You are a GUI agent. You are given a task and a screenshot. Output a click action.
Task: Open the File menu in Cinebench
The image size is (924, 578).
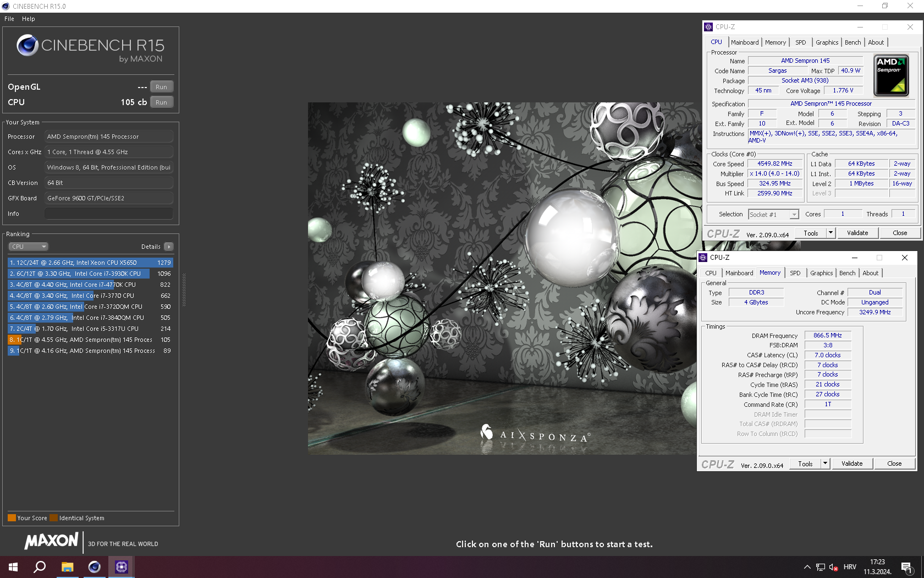(9, 19)
